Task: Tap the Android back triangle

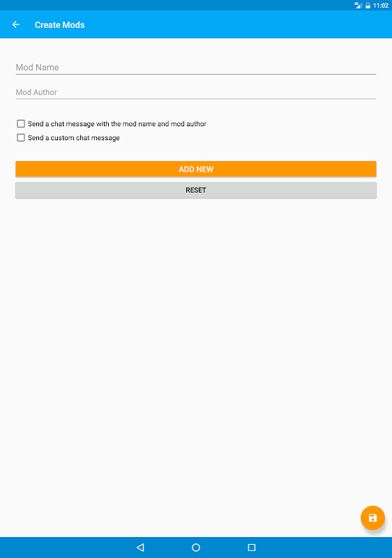Action: 140,548
